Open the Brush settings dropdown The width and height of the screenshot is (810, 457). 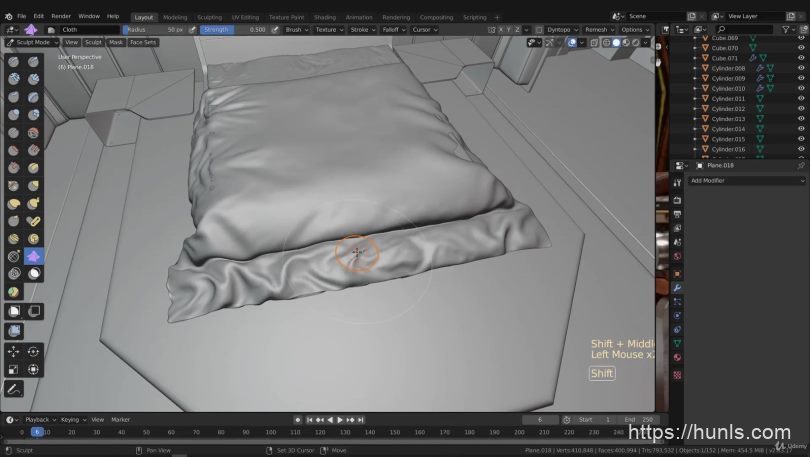click(x=297, y=30)
